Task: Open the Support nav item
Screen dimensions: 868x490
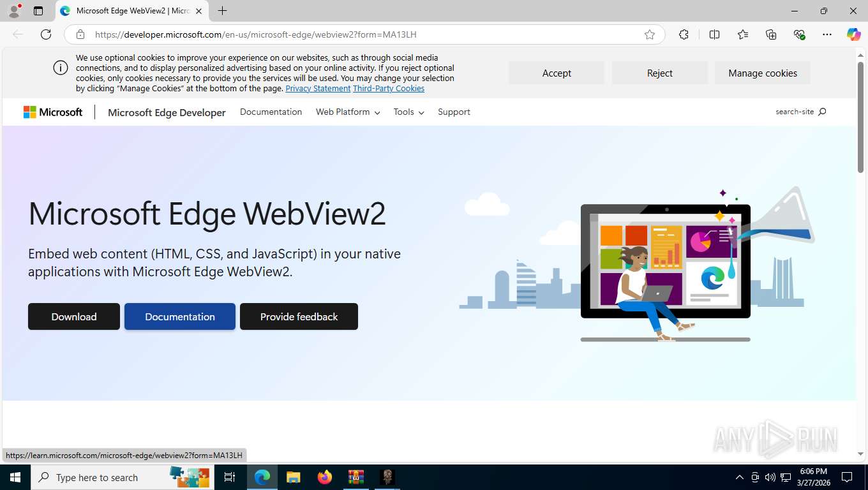Action: (454, 112)
